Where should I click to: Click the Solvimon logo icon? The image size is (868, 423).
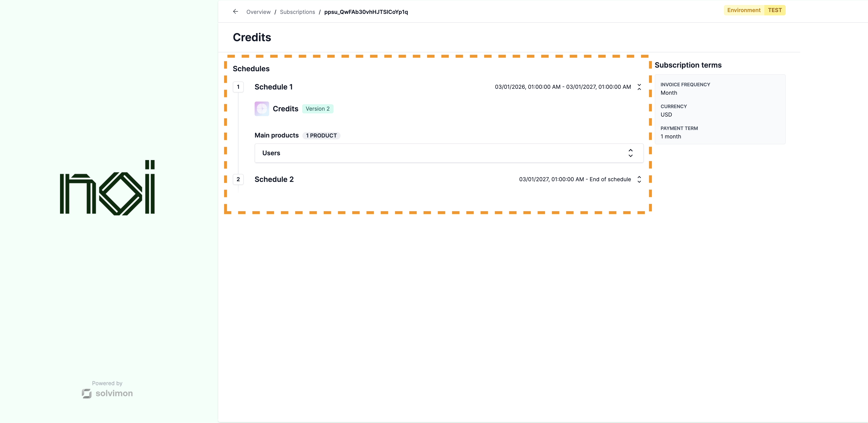87,393
